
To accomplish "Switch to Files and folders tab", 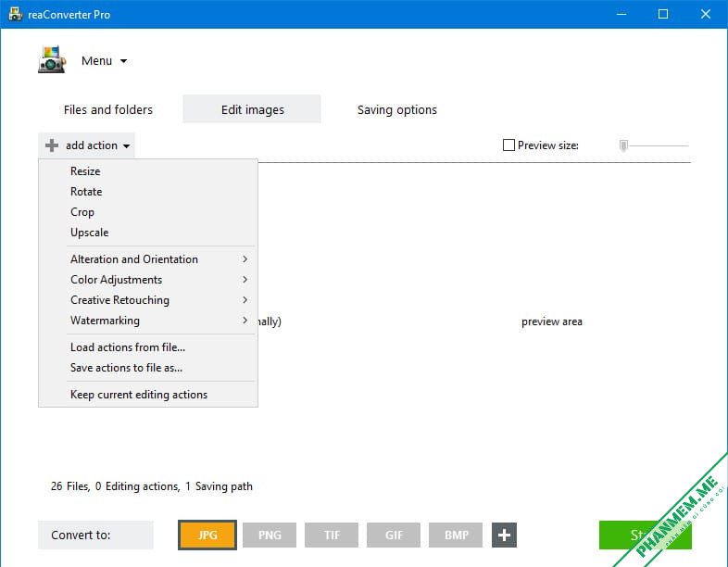I will [x=108, y=109].
